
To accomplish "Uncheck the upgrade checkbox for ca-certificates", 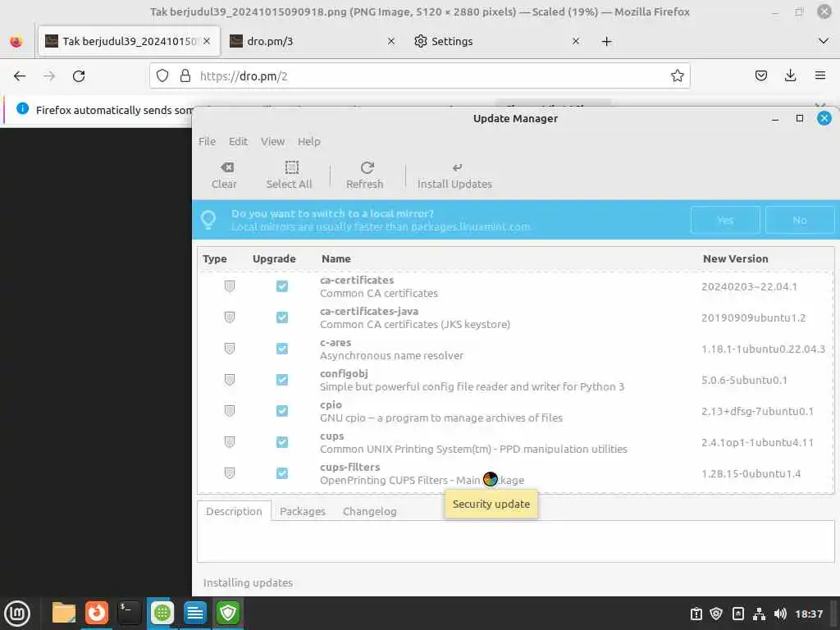I will [x=282, y=286].
